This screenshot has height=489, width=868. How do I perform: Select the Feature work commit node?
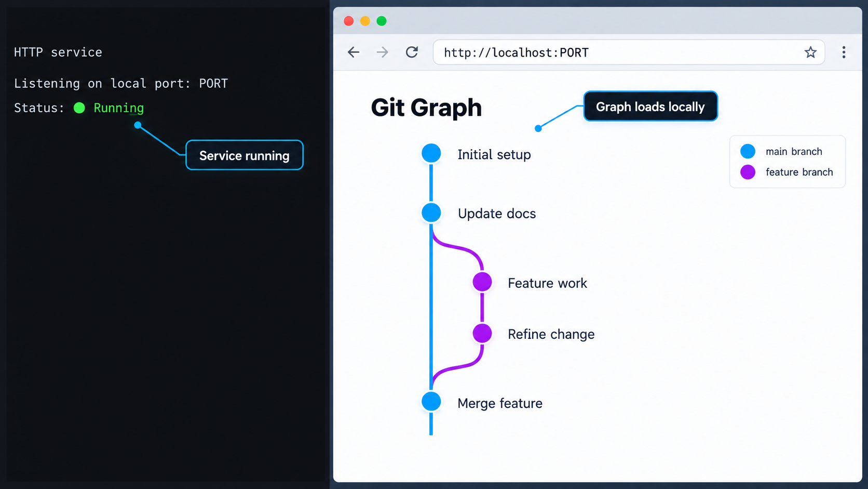pyautogui.click(x=482, y=282)
